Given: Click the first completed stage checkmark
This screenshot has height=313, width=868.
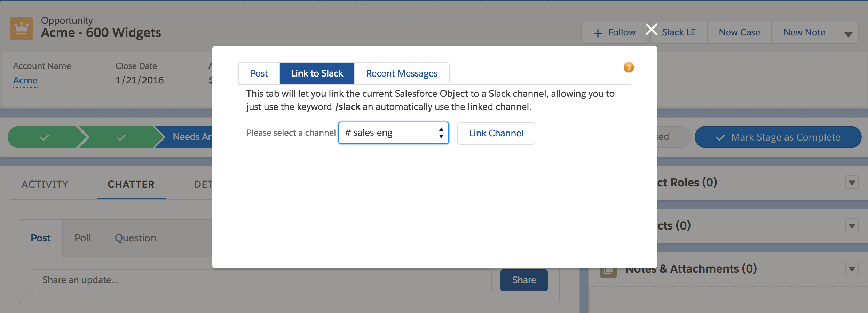Looking at the screenshot, I should (x=44, y=137).
